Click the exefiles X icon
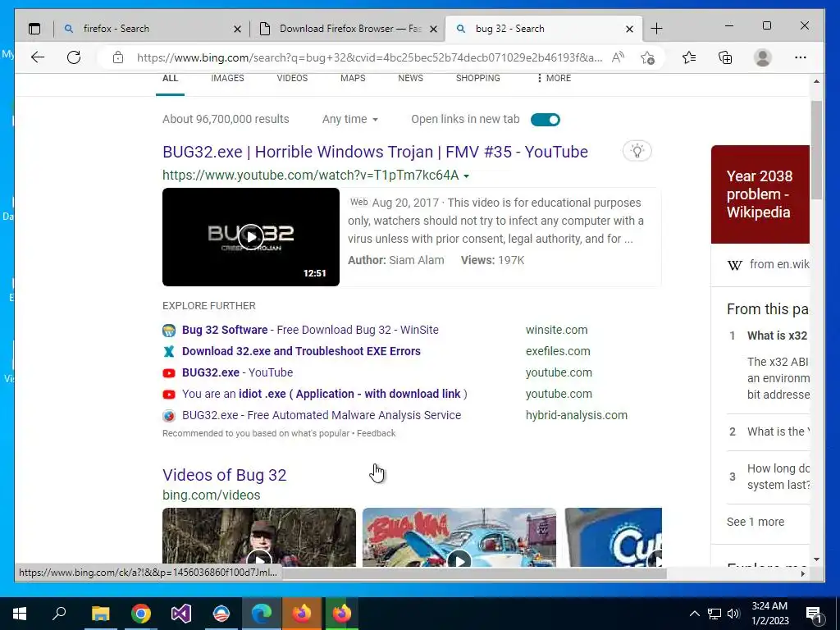Screen dimensions: 840x630 tap(169, 351)
